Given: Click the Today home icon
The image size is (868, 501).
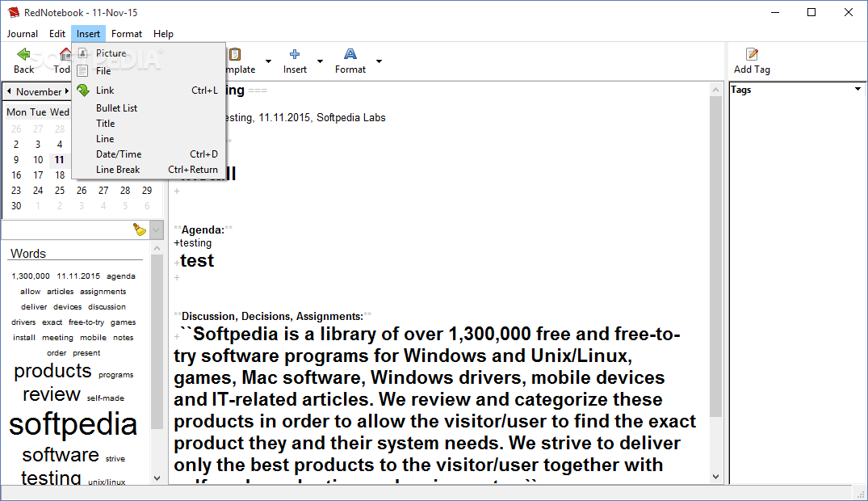Looking at the screenshot, I should tap(65, 54).
